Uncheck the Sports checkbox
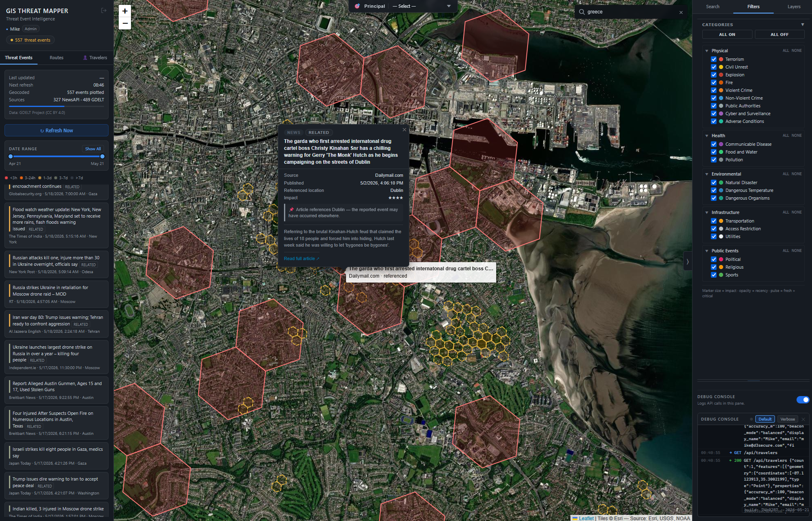Viewport: 812px width, 521px height. [714, 275]
